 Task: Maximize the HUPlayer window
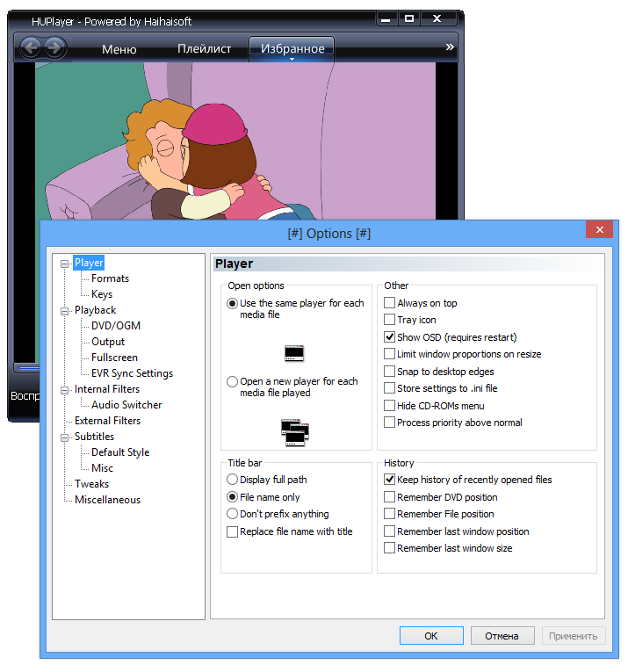point(409,18)
